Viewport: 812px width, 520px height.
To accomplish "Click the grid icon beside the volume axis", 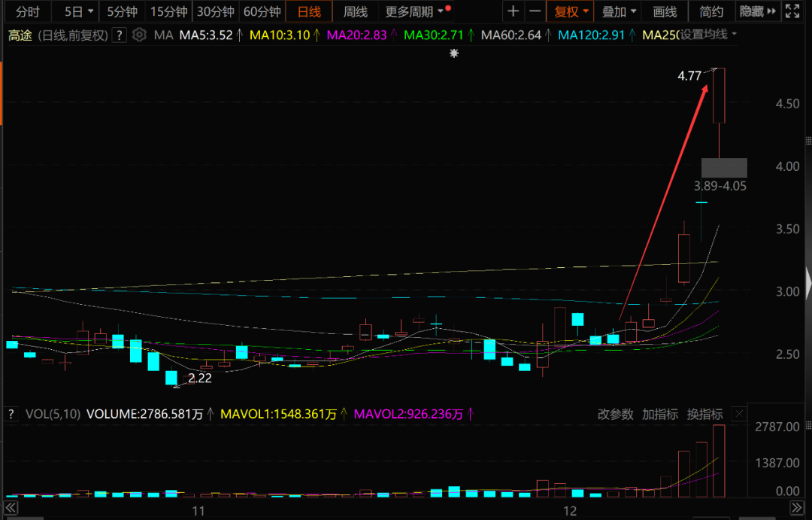I will [x=808, y=425].
